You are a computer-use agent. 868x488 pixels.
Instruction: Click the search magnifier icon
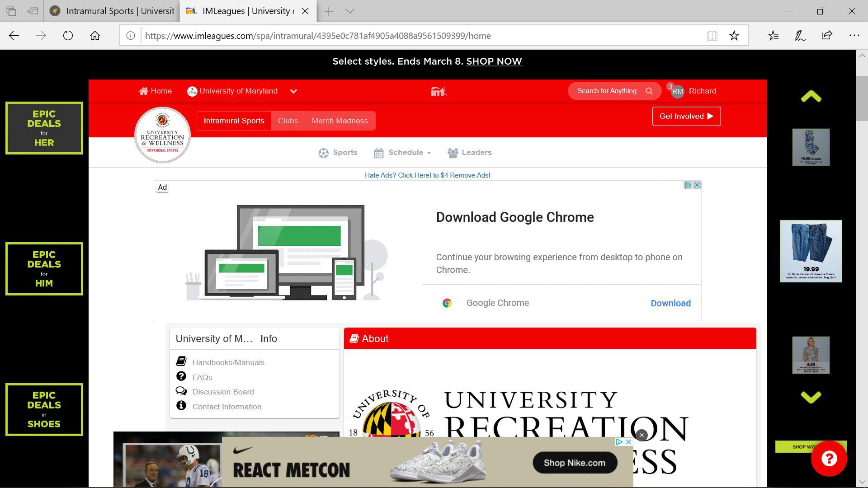click(x=649, y=91)
